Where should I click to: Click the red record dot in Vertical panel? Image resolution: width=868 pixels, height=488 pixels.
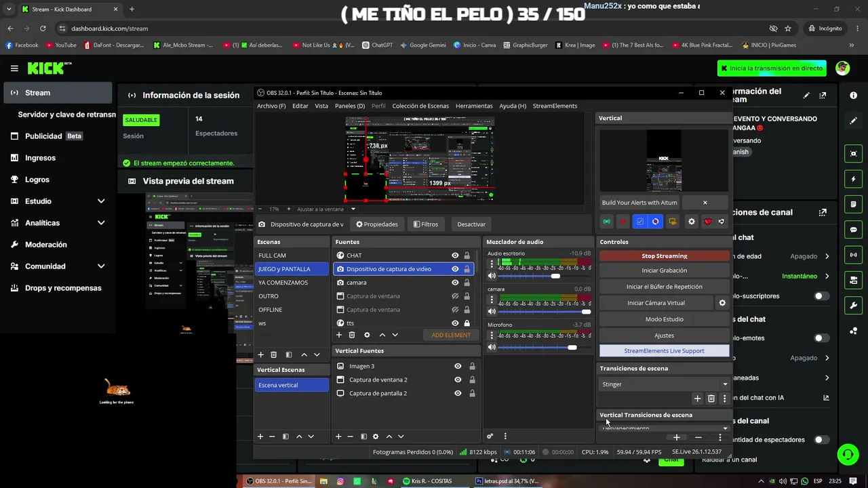[623, 222]
